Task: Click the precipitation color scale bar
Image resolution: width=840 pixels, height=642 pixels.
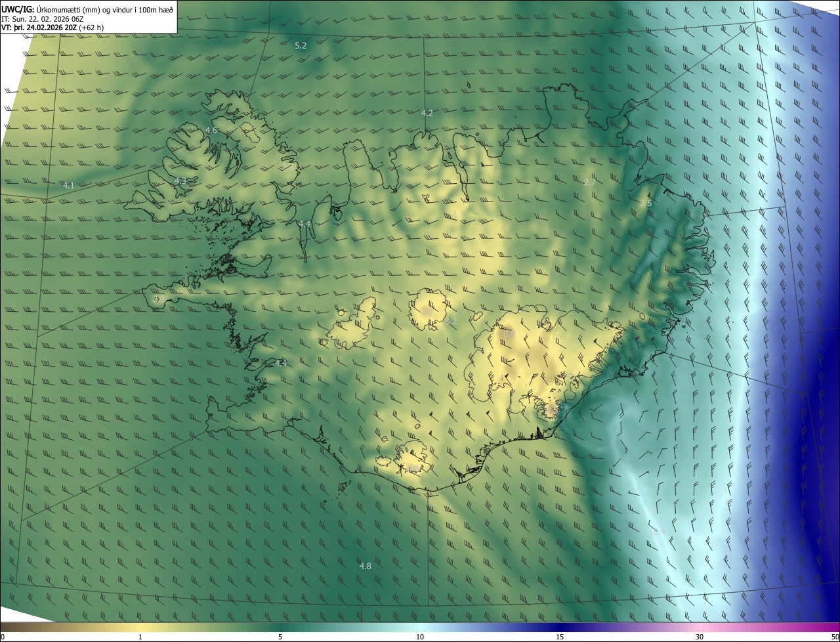Action: [420, 627]
